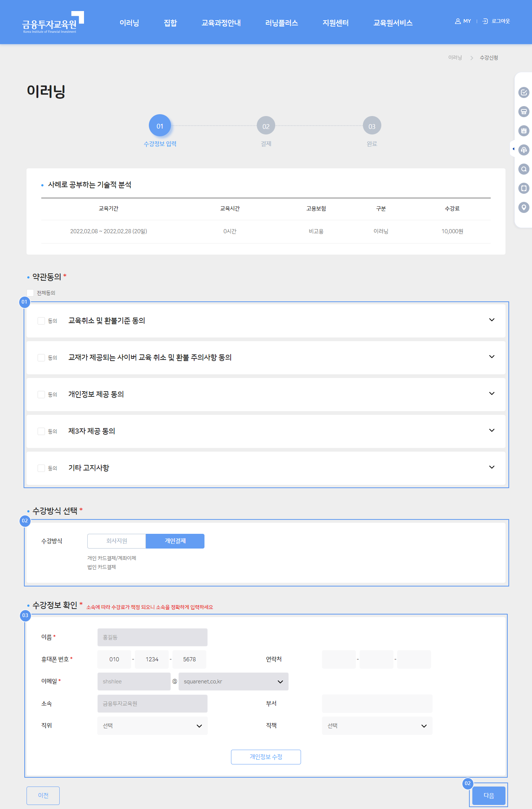Click the 금융투자교육원 logo
This screenshot has height=809, width=532.
click(x=53, y=23)
